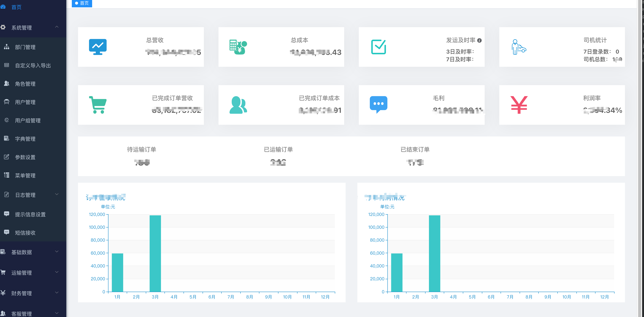Click the 已运输订单 label
Screen dimensions: 644x317
pos(278,150)
